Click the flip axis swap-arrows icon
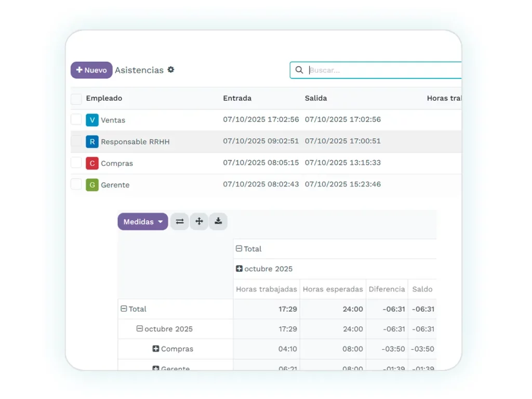 179,221
